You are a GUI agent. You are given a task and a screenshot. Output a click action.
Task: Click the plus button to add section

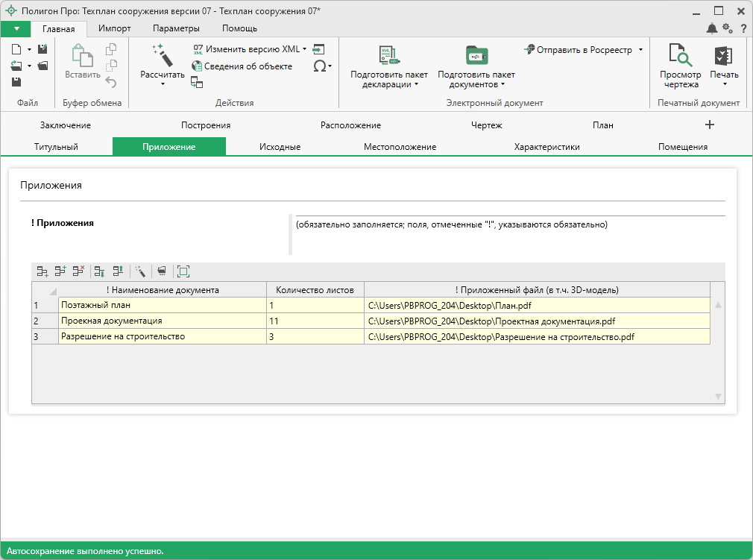click(710, 125)
